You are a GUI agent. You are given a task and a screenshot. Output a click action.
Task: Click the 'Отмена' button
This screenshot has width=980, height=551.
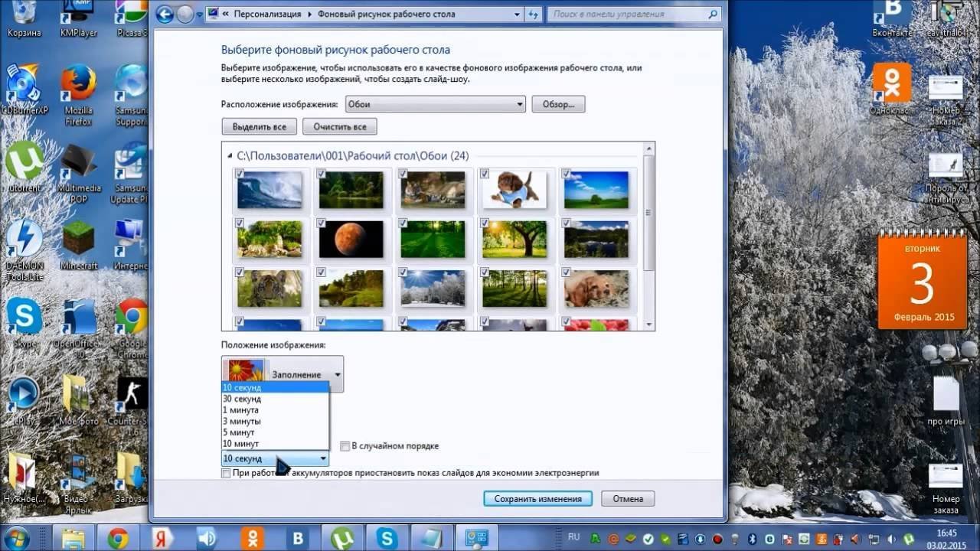click(628, 499)
